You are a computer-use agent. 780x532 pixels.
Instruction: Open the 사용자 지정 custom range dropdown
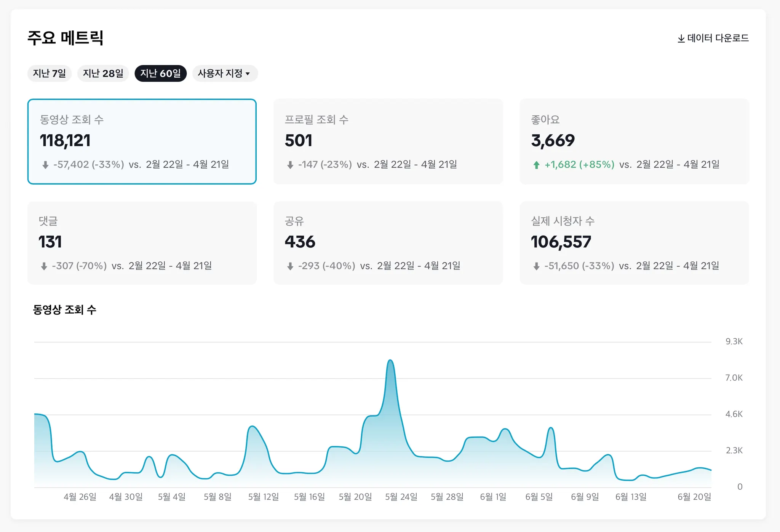click(x=221, y=73)
